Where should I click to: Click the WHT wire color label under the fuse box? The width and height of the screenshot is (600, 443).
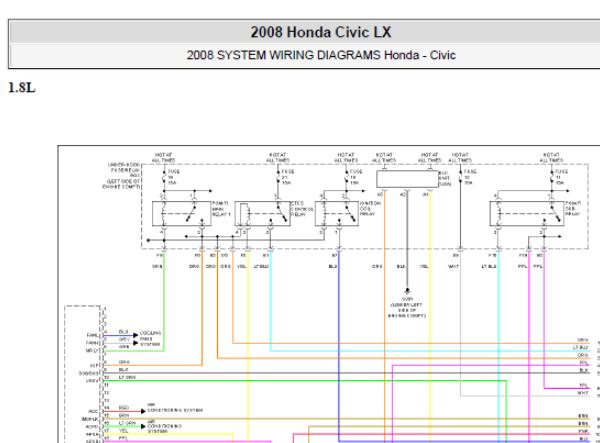pyautogui.click(x=453, y=266)
